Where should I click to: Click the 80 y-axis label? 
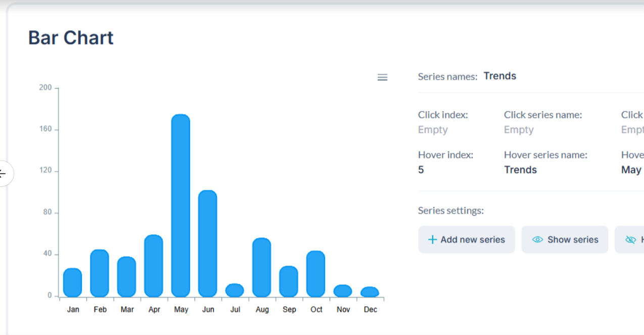[x=48, y=212]
